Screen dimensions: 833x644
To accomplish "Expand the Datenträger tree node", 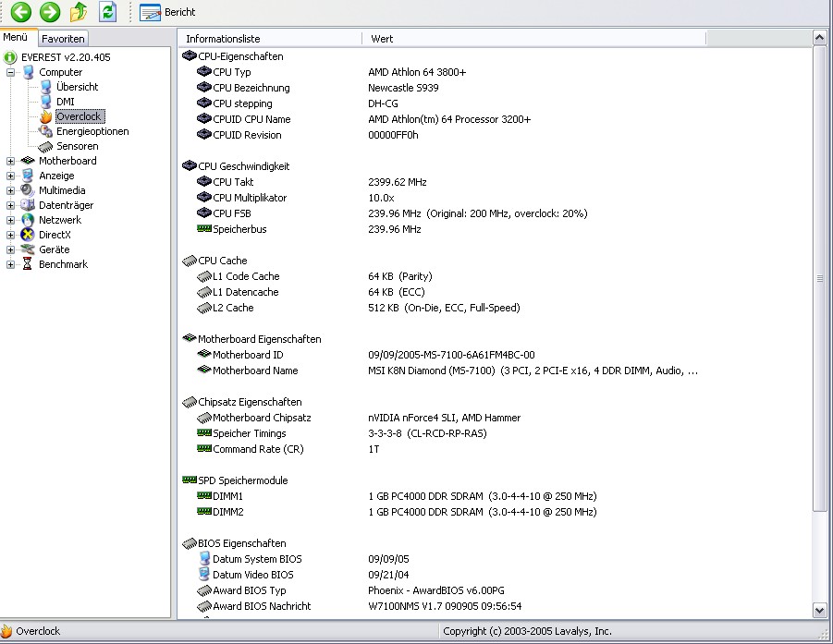I will (x=10, y=205).
